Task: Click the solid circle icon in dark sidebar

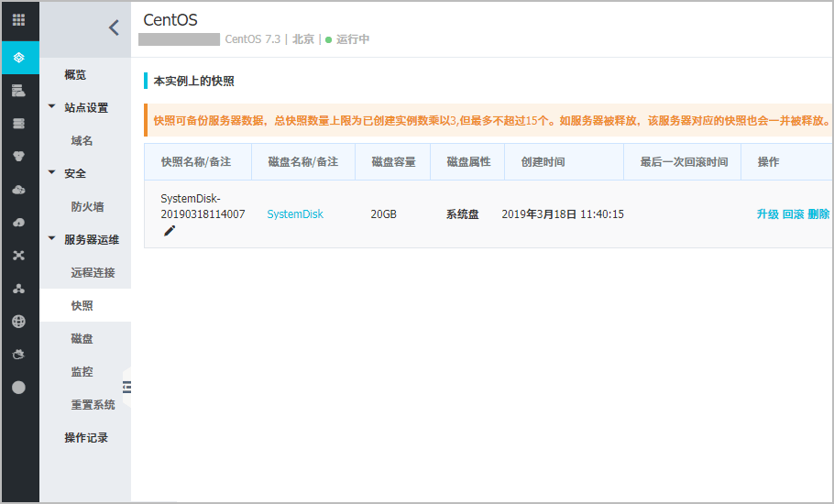Action: tap(18, 388)
